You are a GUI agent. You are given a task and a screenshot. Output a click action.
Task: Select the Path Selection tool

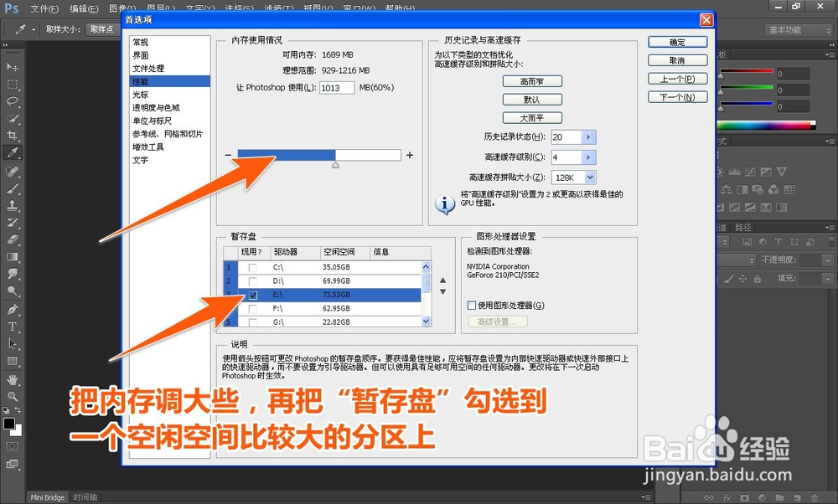click(x=13, y=344)
